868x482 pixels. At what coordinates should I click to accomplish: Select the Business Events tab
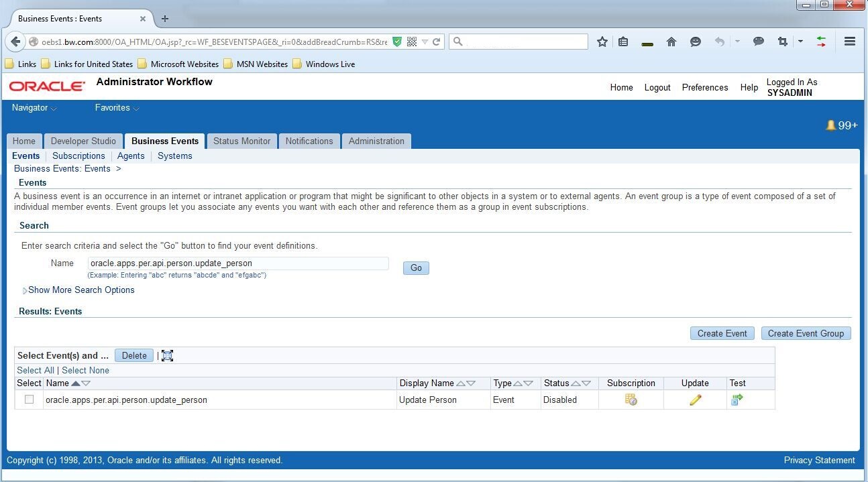pos(165,141)
